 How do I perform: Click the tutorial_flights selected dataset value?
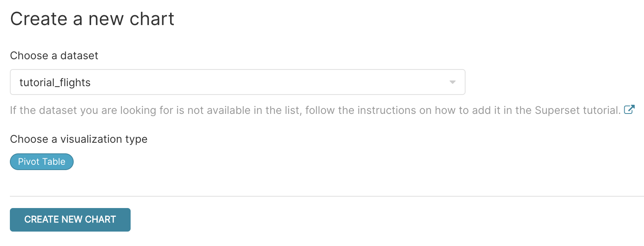tap(55, 82)
